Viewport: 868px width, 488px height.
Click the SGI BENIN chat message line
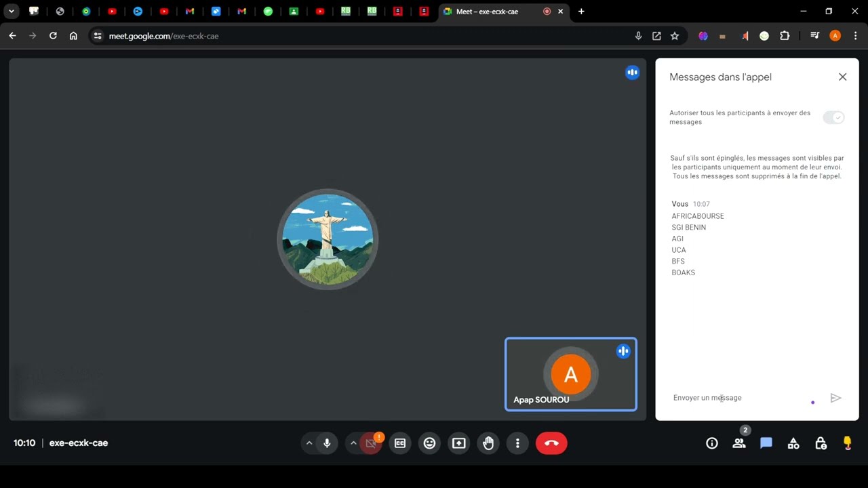point(688,228)
